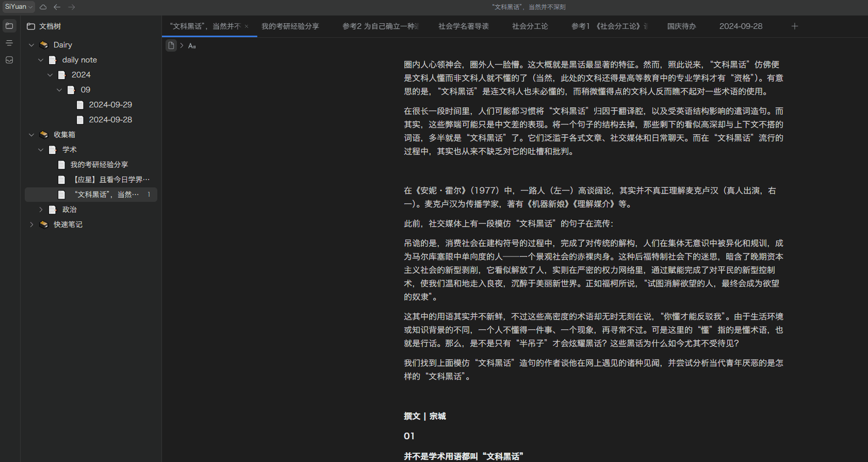This screenshot has width=868, height=462.
Task: Click the daily note document icon
Action: [x=53, y=60]
